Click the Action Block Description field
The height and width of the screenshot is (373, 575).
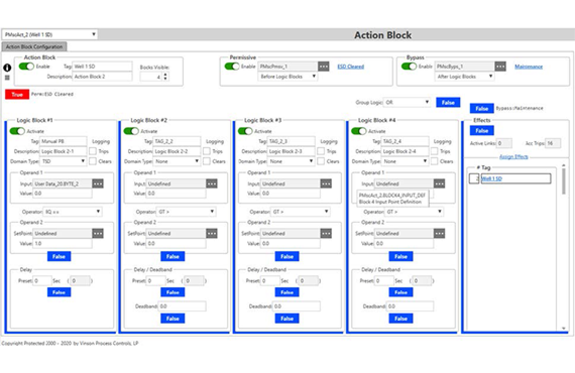point(102,76)
